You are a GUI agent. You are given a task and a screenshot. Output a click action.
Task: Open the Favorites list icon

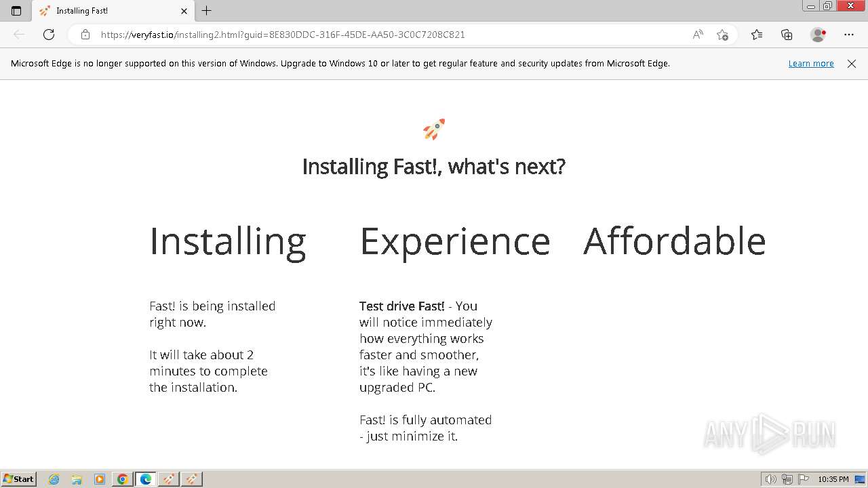tap(757, 35)
